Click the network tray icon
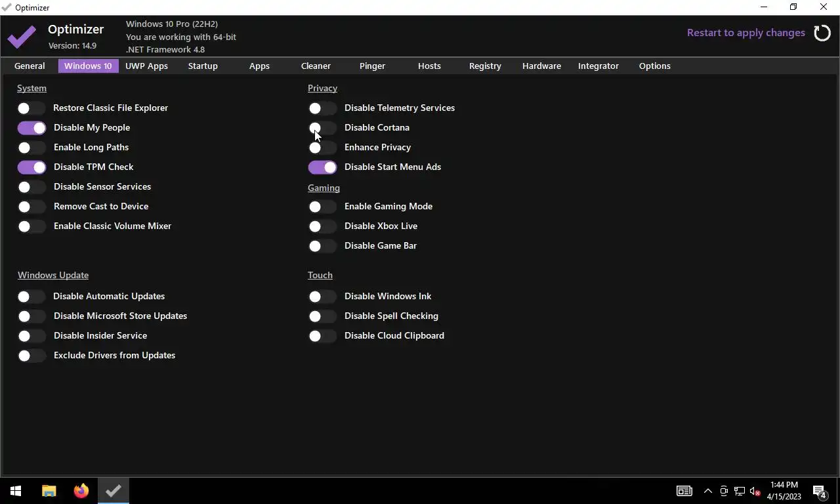The image size is (840, 504). pos(740,491)
